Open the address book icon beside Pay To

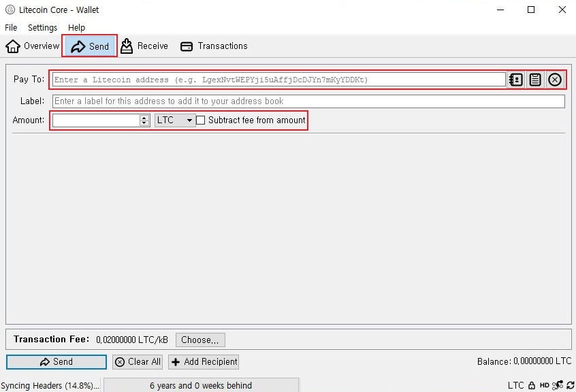tap(516, 80)
